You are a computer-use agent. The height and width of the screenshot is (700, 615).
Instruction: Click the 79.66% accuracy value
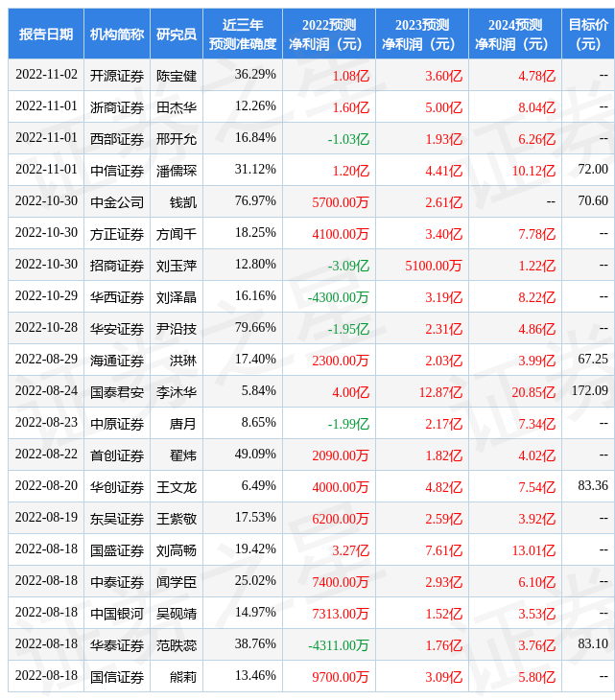coord(255,327)
